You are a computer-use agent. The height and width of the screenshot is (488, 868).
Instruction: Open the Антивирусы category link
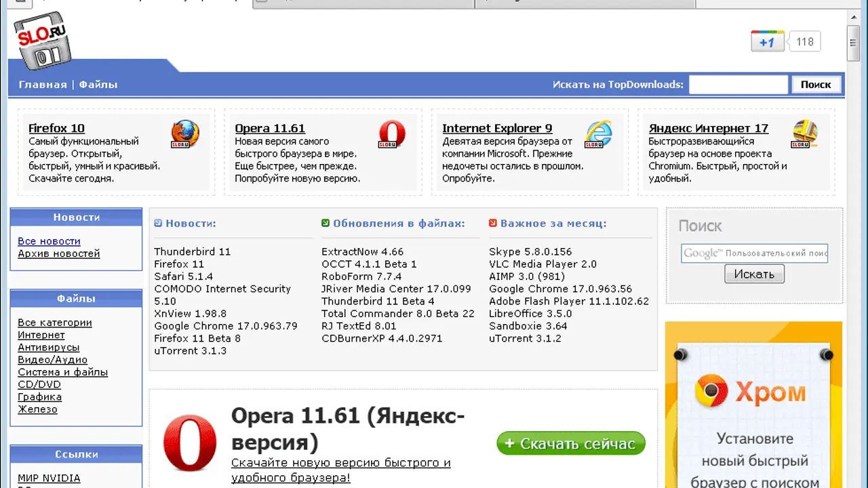coord(49,348)
